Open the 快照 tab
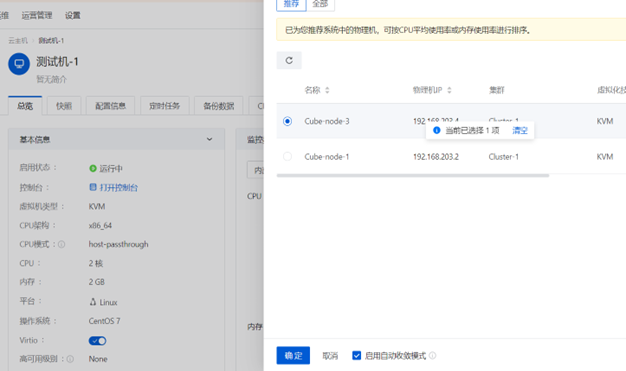Image resolution: width=626 pixels, height=371 pixels. [x=64, y=106]
